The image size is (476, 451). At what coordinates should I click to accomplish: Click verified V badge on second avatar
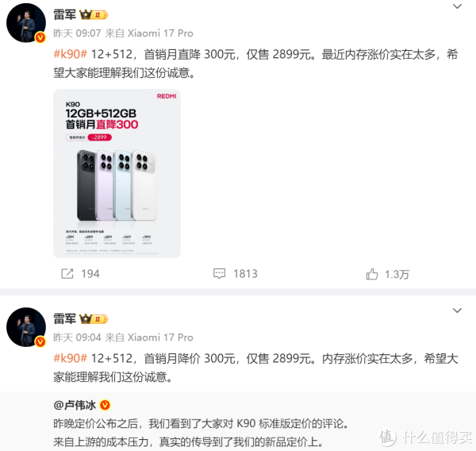[x=40, y=341]
